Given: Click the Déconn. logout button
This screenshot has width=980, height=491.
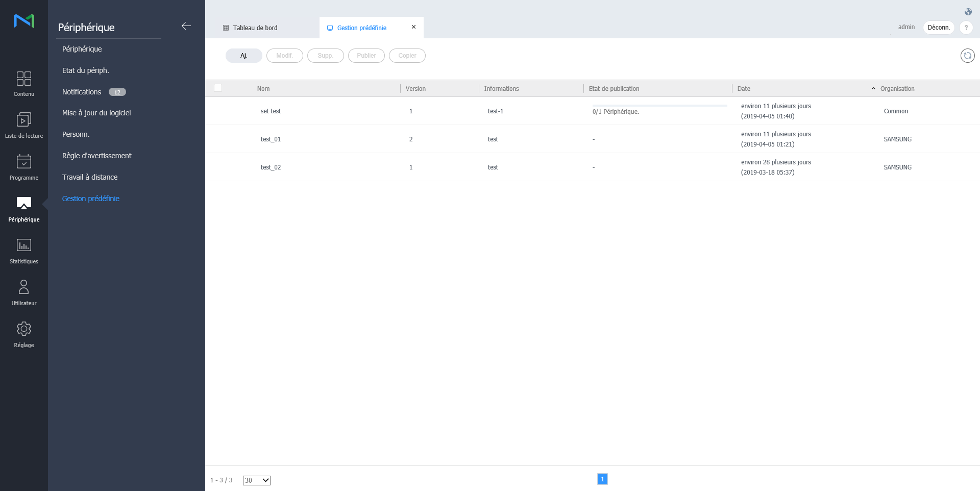Looking at the screenshot, I should (938, 28).
